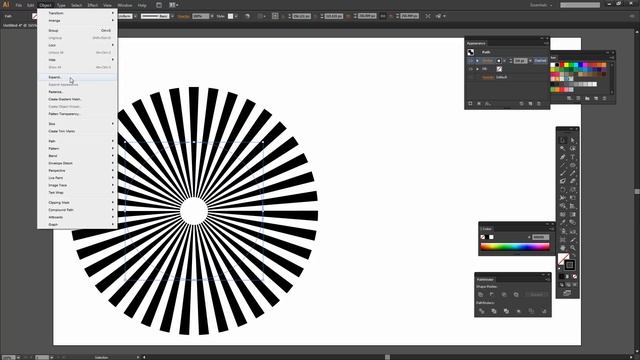Click the Expand button in Pathfinder panel
The image size is (640, 360).
537,294
